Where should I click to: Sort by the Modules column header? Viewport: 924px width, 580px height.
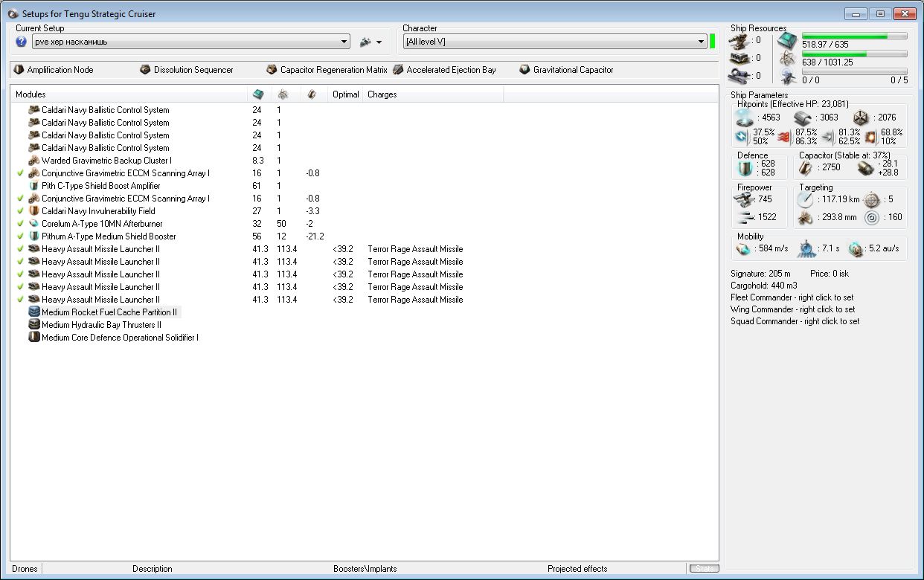point(129,94)
